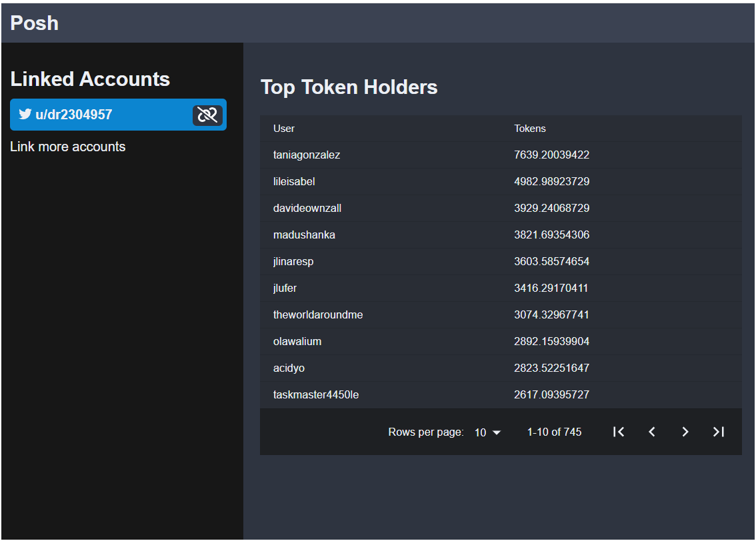This screenshot has height=541, width=756.
Task: Click the Posh logo title
Action: pos(34,23)
